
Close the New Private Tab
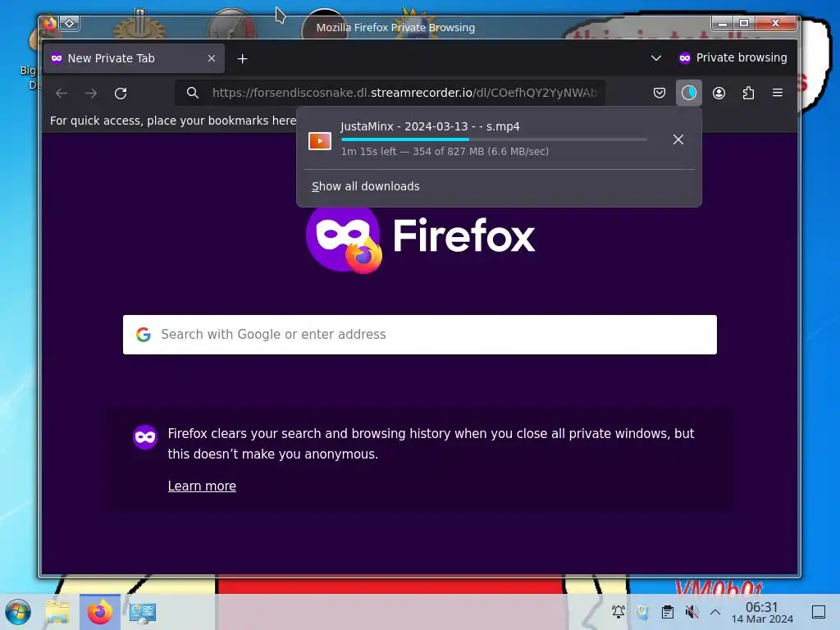coord(212,58)
